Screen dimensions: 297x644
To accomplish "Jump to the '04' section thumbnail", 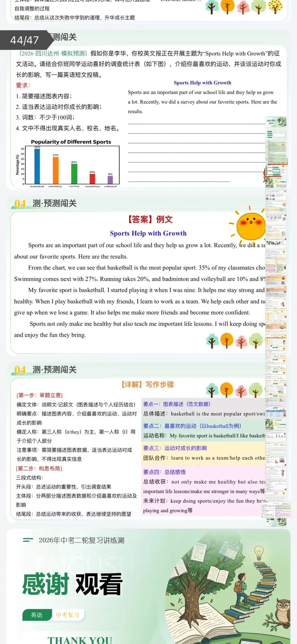I will coord(276,424).
